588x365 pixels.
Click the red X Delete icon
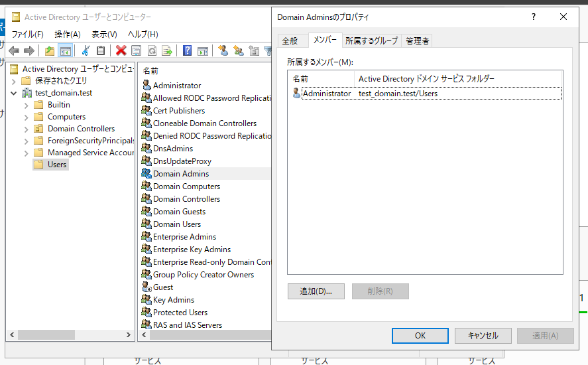tap(121, 50)
